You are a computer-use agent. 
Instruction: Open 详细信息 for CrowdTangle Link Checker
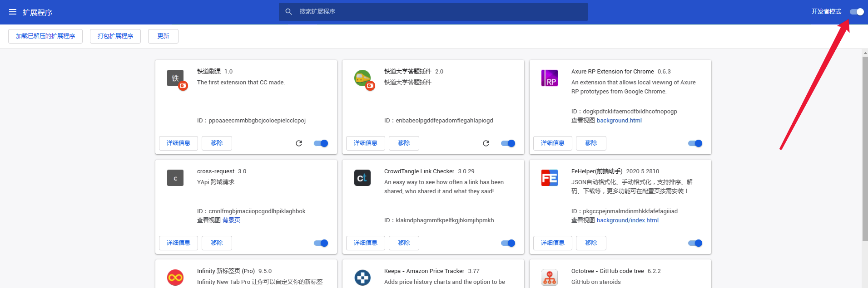pyautogui.click(x=366, y=243)
